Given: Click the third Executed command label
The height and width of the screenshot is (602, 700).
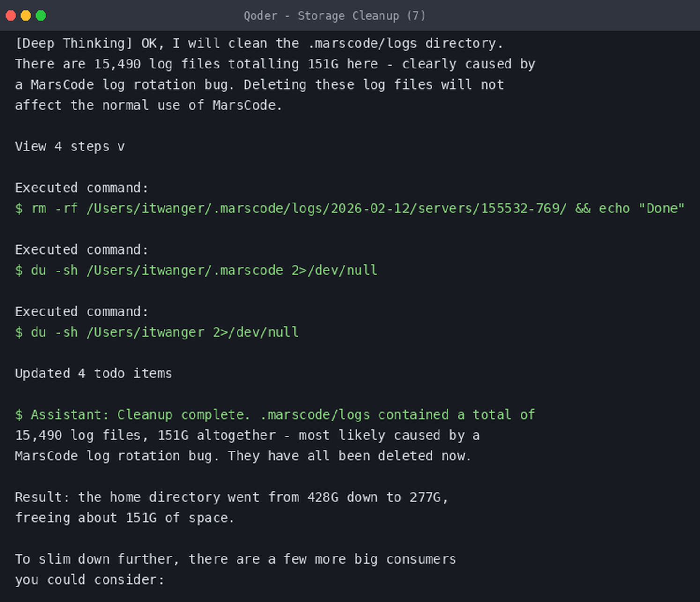Looking at the screenshot, I should pyautogui.click(x=82, y=312).
